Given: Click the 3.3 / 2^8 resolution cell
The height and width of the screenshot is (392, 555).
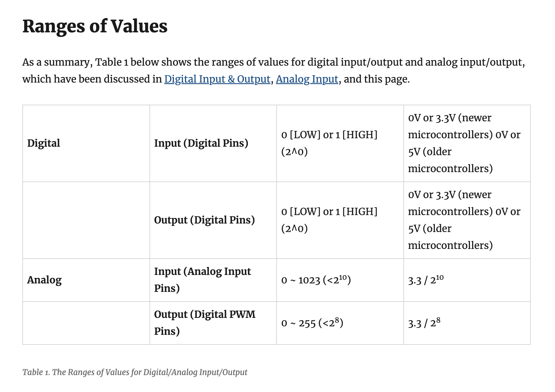Looking at the screenshot, I should coord(424,323).
